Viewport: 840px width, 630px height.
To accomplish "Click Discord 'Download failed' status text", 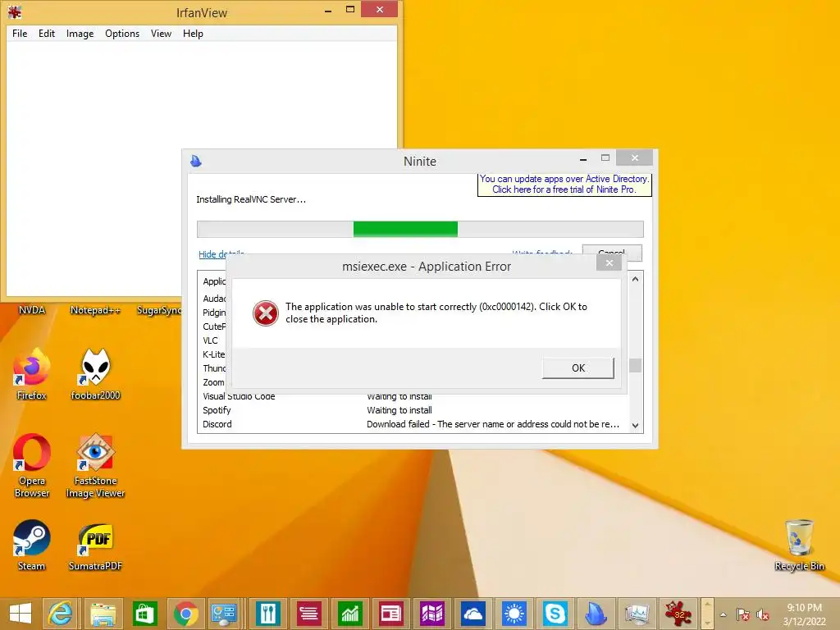I will coord(493,424).
